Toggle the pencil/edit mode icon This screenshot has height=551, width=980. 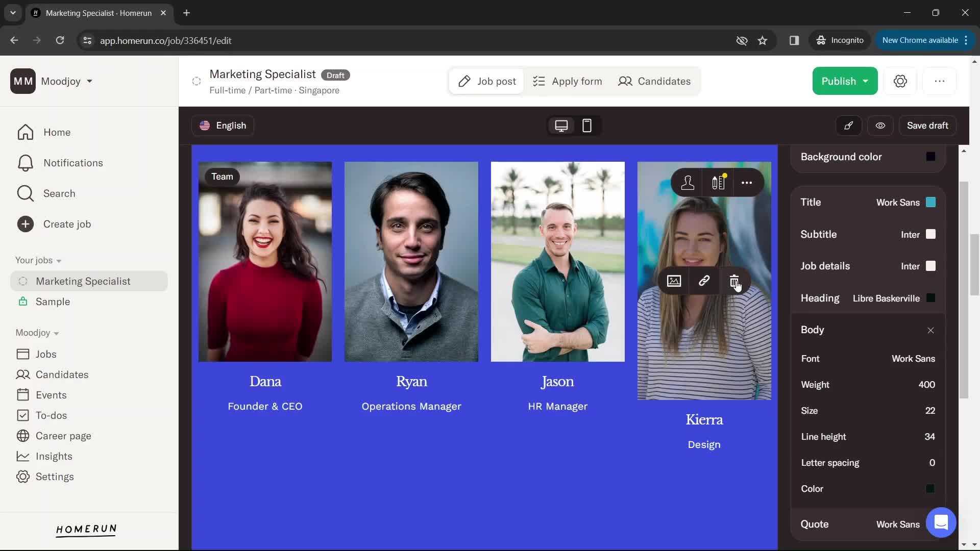[x=849, y=125]
